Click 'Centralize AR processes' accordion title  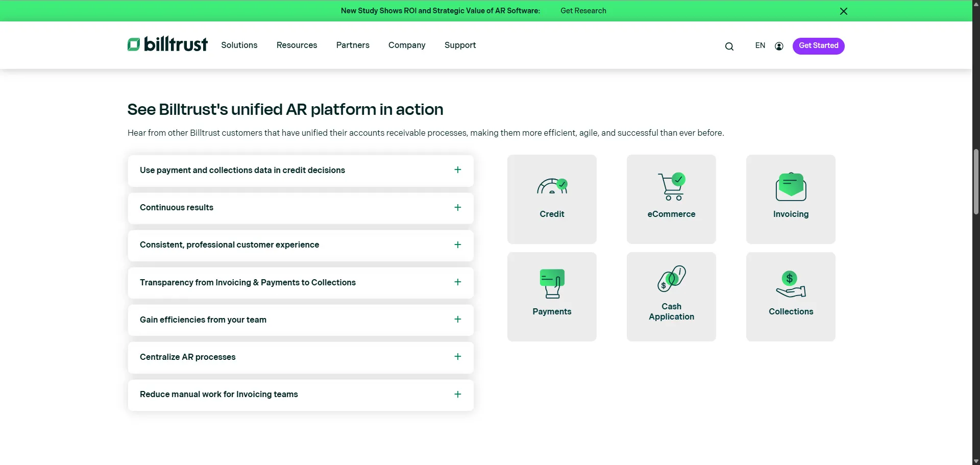(x=188, y=357)
